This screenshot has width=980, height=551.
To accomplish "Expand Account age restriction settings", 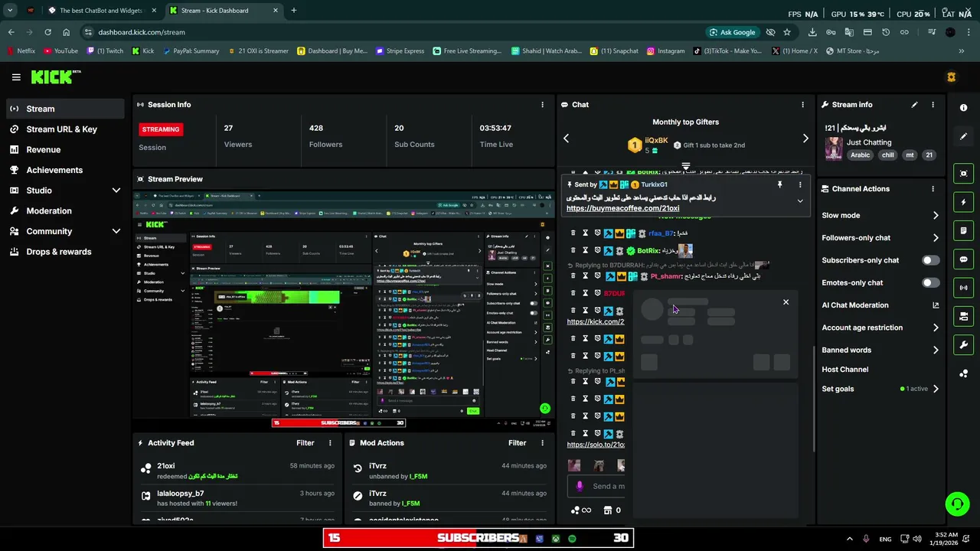I will 935,328.
